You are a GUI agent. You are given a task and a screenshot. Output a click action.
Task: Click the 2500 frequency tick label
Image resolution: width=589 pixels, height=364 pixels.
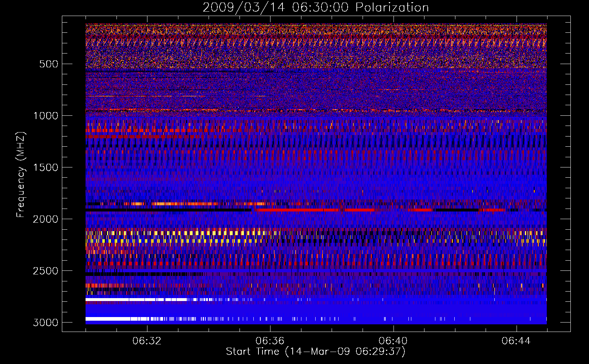46,271
